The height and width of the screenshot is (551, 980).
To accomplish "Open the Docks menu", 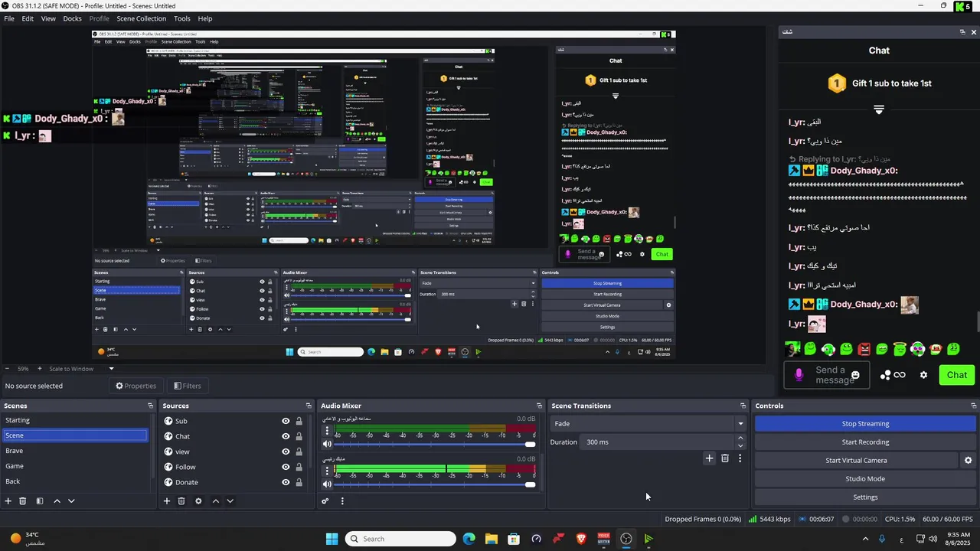I will pyautogui.click(x=72, y=18).
